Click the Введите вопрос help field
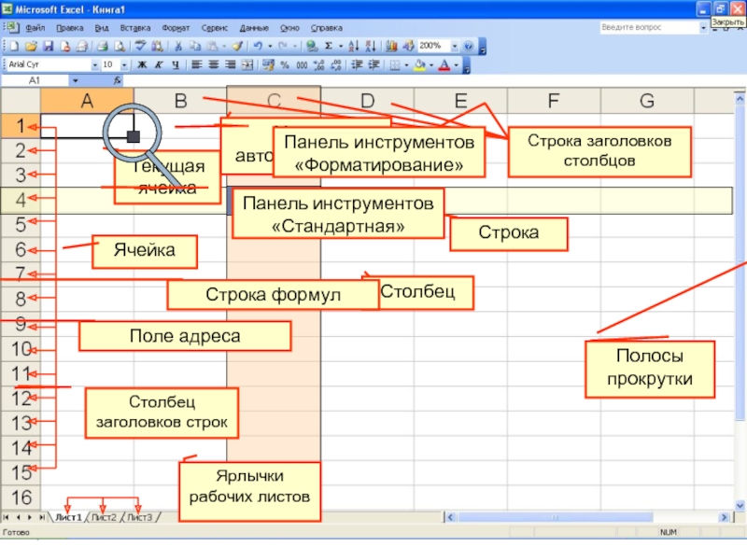 pyautogui.click(x=647, y=28)
